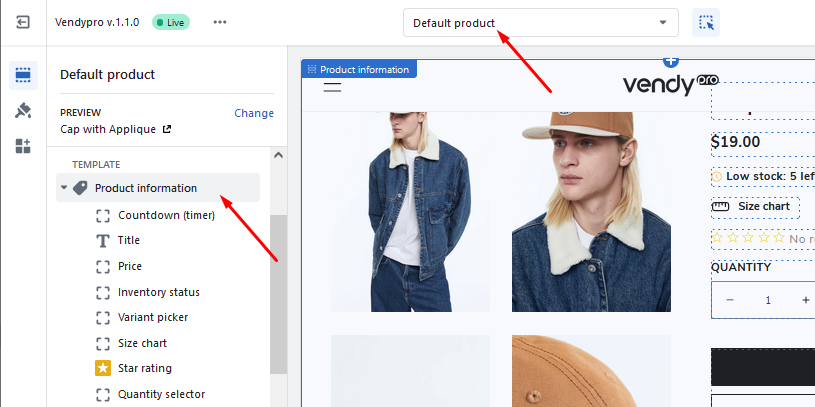Click the ruler icon next to Size chart

point(720,206)
